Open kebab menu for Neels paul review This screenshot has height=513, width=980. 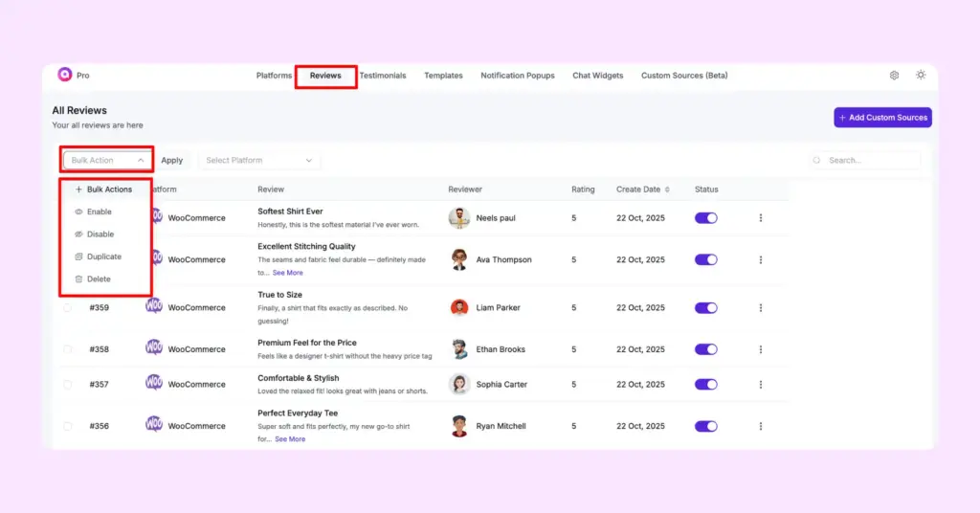(x=761, y=218)
